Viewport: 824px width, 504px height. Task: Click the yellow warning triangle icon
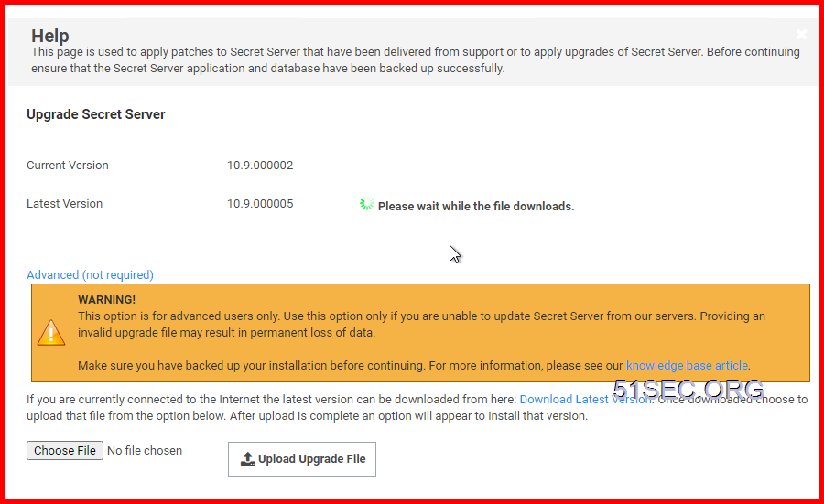51,333
